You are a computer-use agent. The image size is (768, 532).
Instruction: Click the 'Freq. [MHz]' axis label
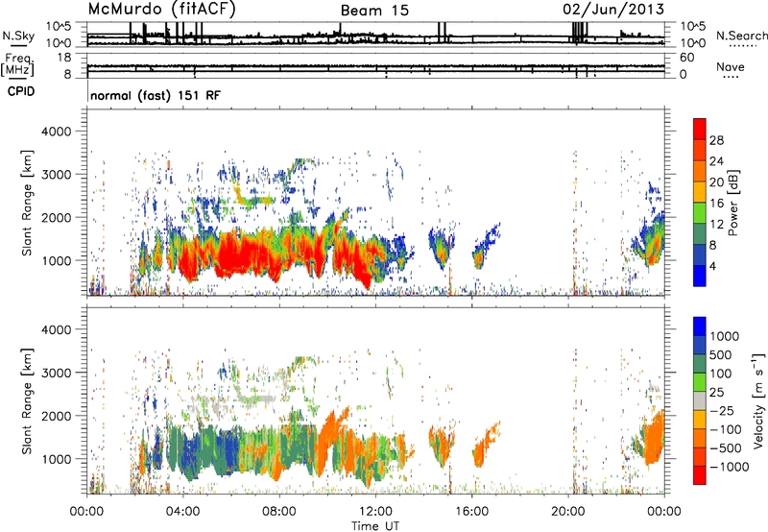click(17, 65)
